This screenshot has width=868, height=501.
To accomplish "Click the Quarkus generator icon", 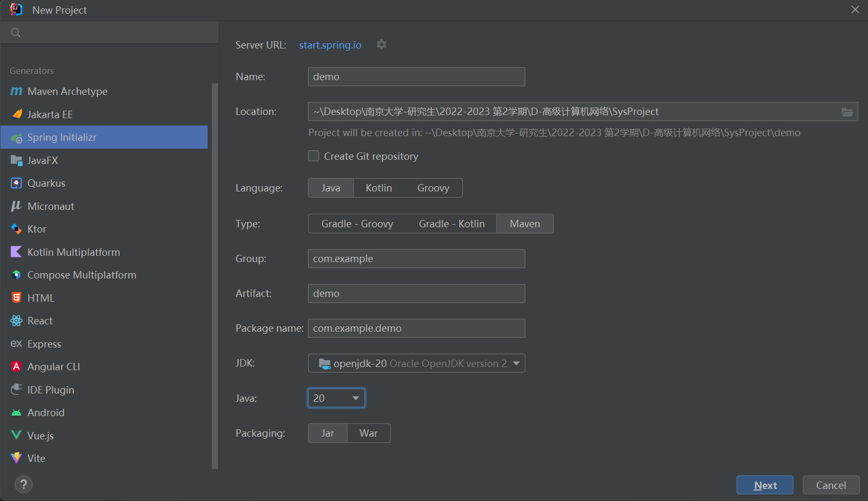I will coord(16,183).
